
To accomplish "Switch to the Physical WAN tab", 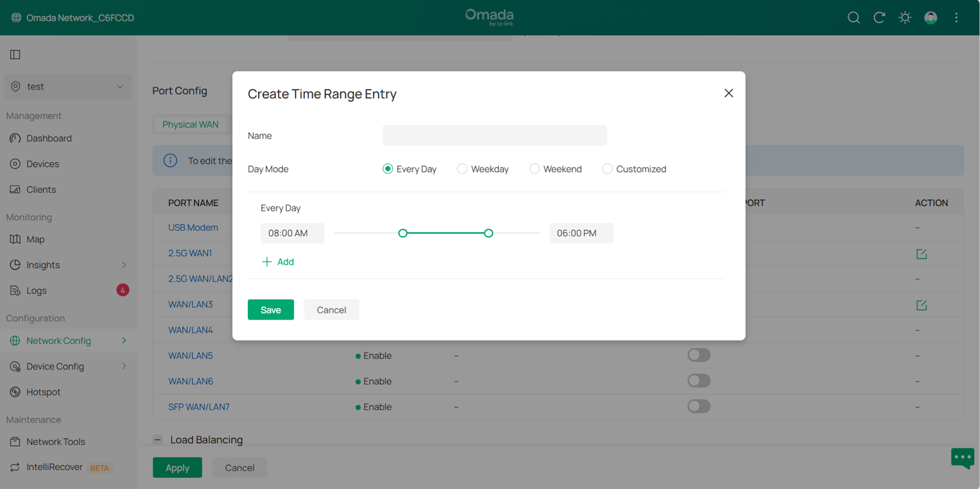I will click(x=190, y=124).
